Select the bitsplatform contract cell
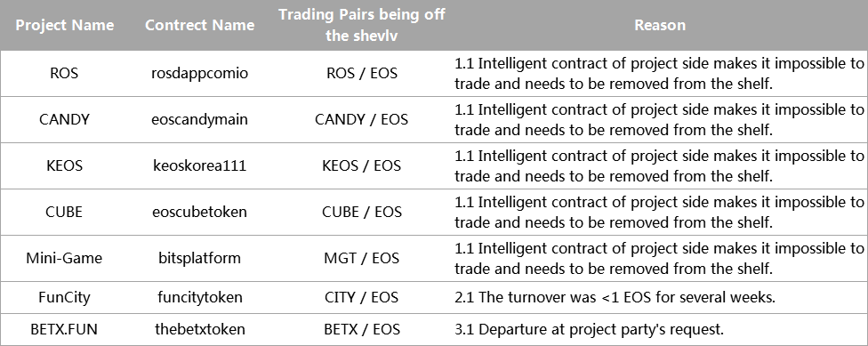 pos(199,258)
